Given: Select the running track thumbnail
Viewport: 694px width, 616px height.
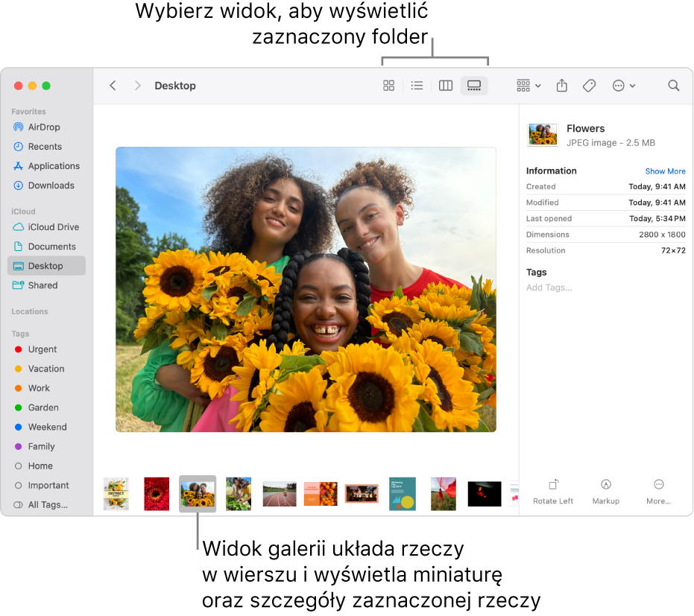Looking at the screenshot, I should (280, 494).
